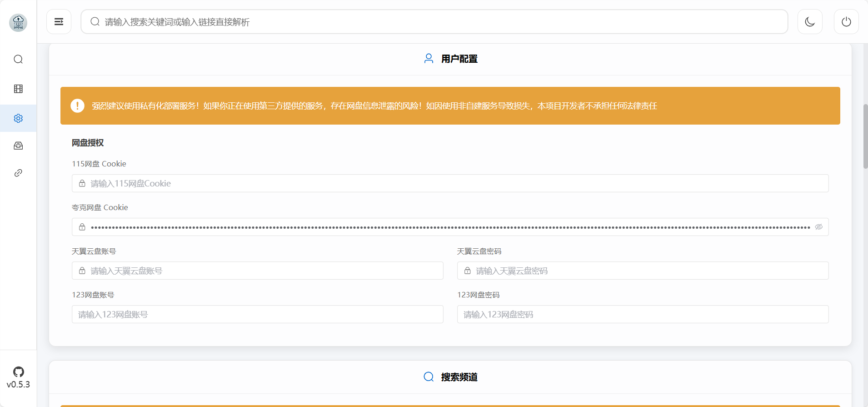Click the lock icon in 夸克网盘 Cookie field

(82, 227)
